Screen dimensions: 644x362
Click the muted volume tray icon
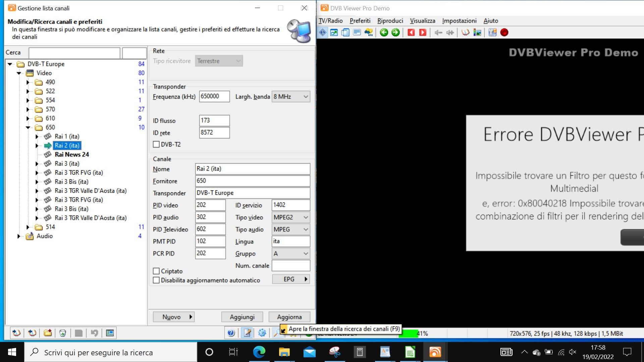[573, 352]
